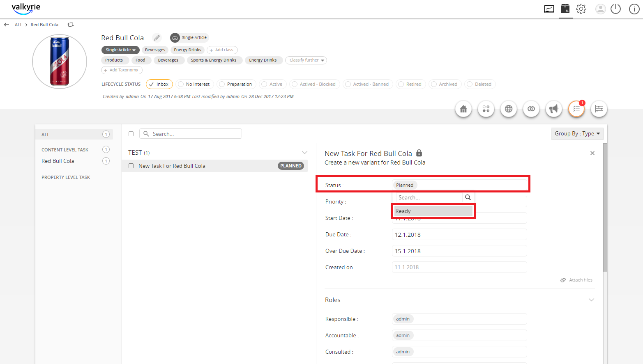Viewport: 643px width, 364px height.
Task: Open the info icon in header
Action: tap(634, 9)
